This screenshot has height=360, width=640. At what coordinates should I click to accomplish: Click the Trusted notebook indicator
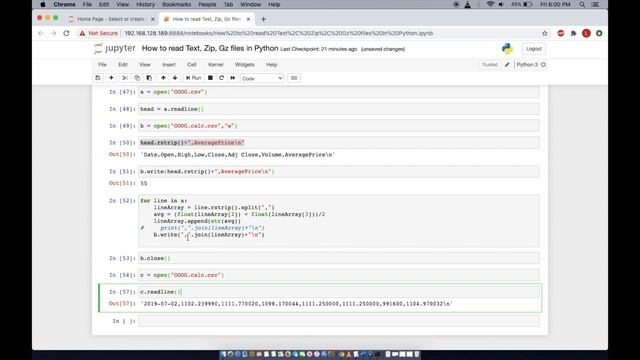(x=489, y=64)
